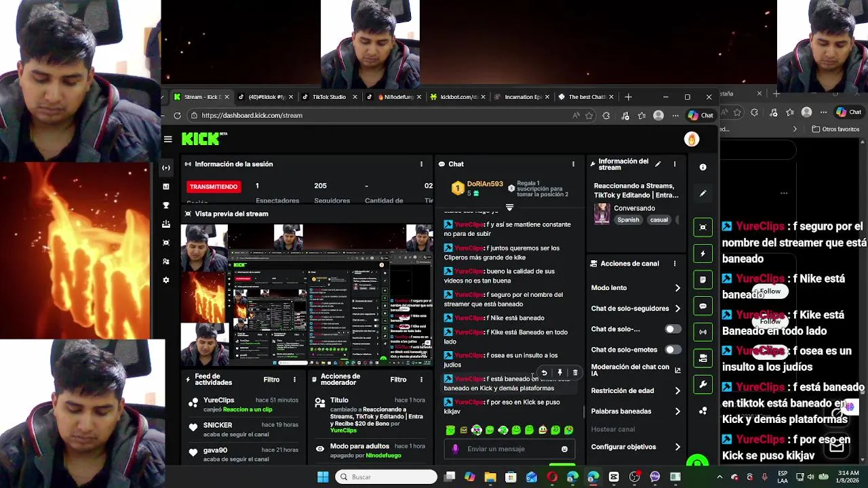Open File Explorer from the taskbar

(x=490, y=477)
